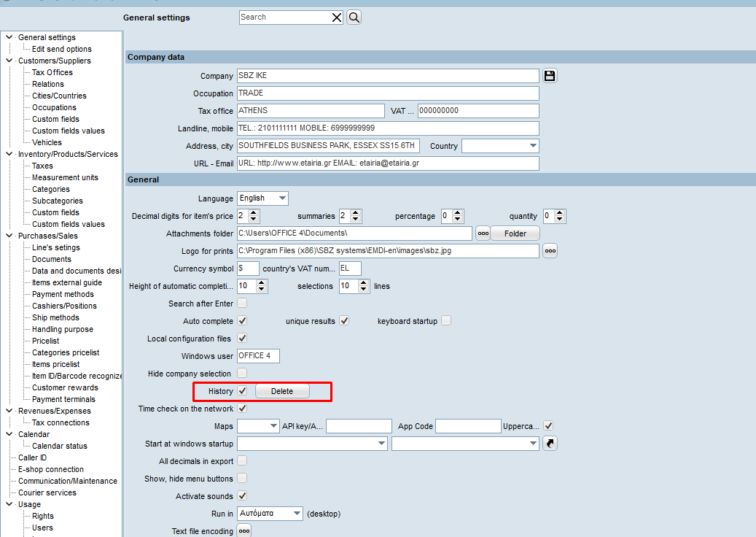Screen dimensions: 756x537
Task: Enable the keyboard startup checkbox
Action: click(446, 321)
